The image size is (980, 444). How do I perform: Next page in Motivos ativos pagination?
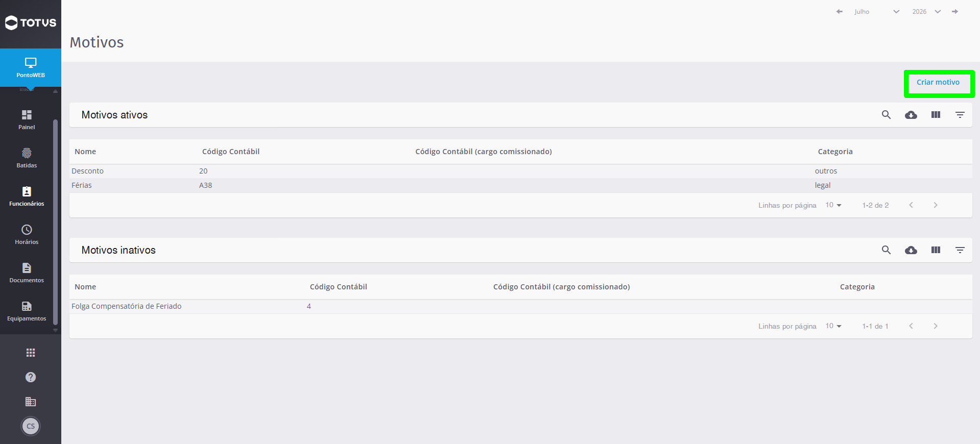point(936,205)
